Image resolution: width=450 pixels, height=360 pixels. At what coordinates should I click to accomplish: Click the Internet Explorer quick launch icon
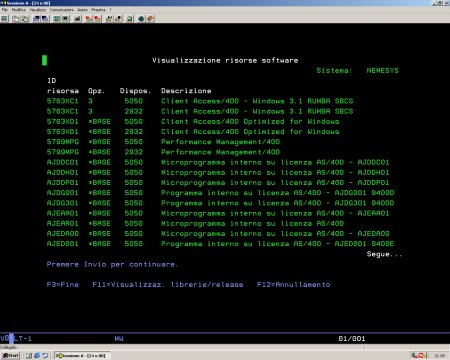click(x=37, y=356)
